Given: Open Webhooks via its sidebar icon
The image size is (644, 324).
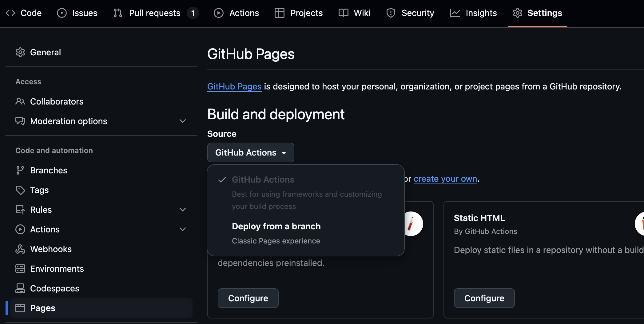Looking at the screenshot, I should [20, 249].
